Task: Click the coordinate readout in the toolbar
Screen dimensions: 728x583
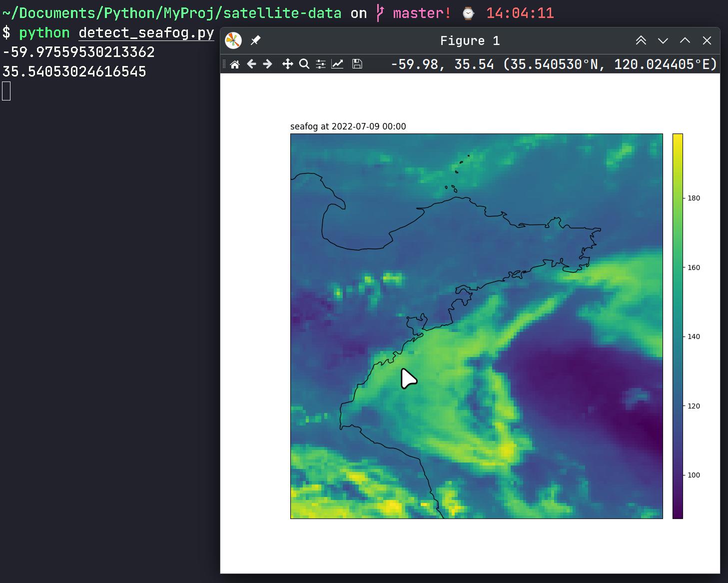Action: (554, 64)
